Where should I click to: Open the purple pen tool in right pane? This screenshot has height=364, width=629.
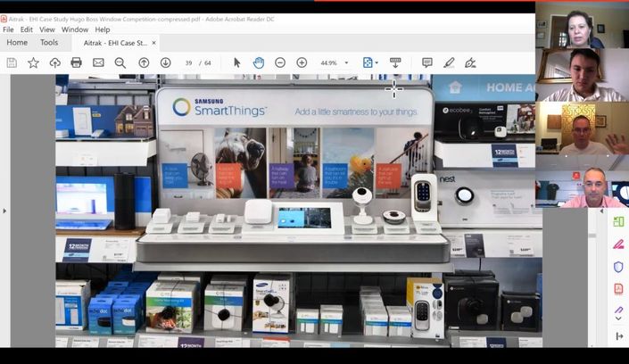618,310
